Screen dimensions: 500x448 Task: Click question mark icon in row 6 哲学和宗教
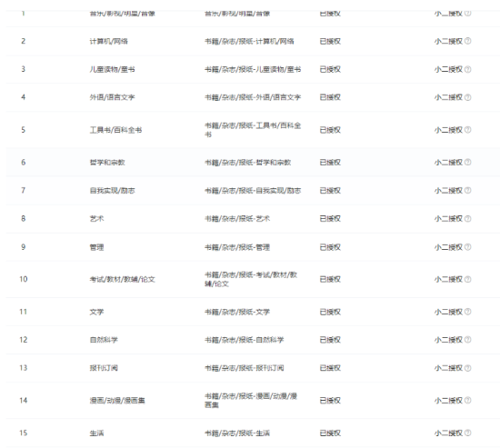(468, 163)
